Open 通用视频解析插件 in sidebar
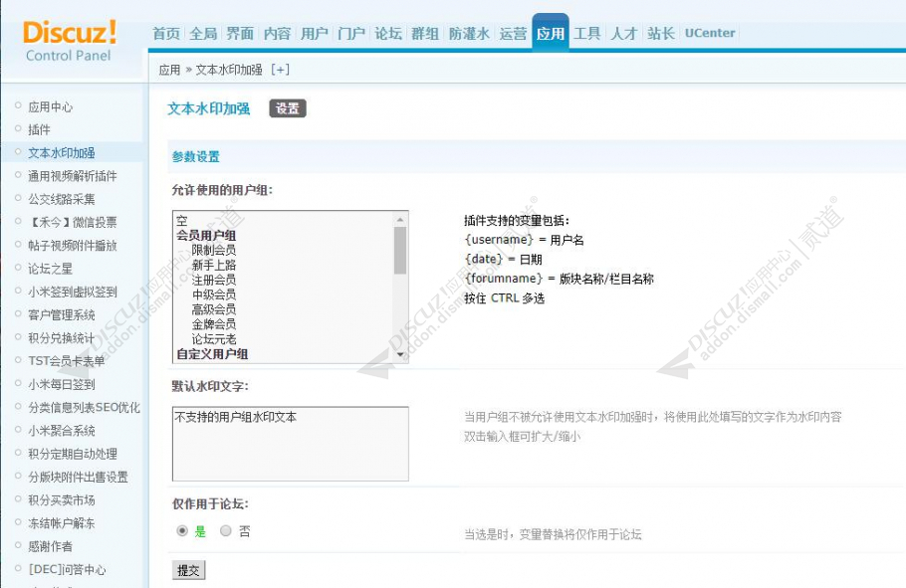This screenshot has height=588, width=906. pos(73,176)
